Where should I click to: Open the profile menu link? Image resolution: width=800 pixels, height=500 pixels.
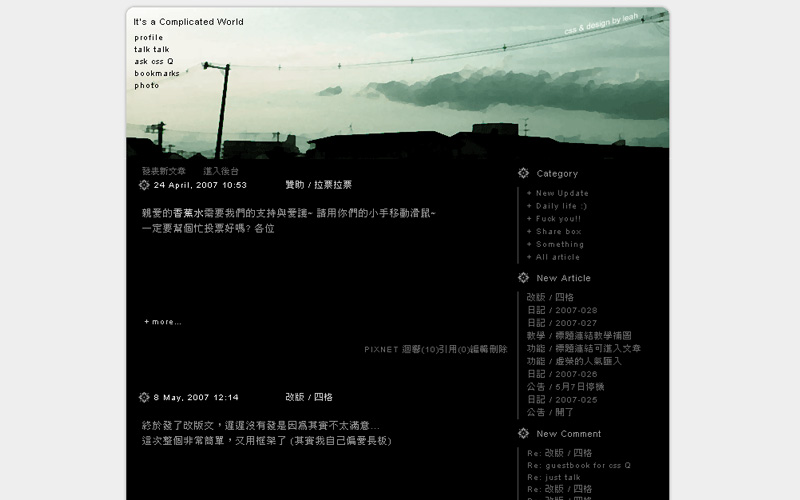point(148,38)
